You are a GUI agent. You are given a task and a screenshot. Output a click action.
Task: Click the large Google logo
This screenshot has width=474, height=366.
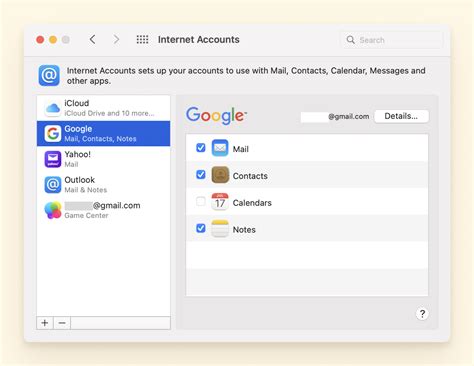tap(216, 115)
